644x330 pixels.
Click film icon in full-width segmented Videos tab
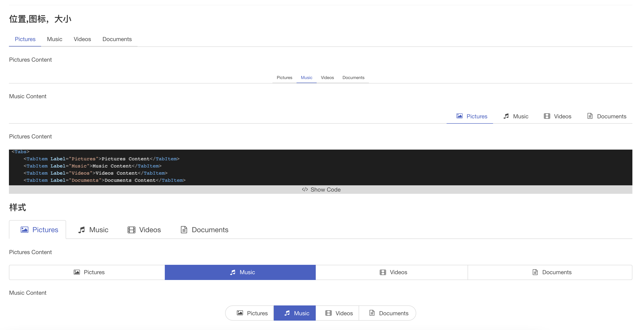(383, 272)
